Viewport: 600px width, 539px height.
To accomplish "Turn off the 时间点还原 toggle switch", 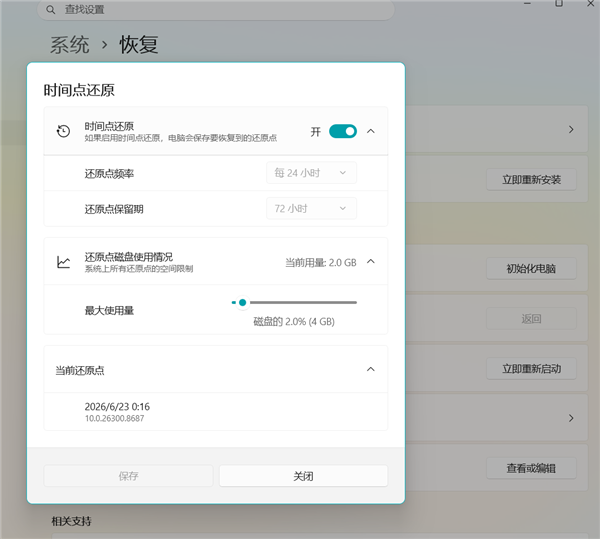I will [x=343, y=131].
